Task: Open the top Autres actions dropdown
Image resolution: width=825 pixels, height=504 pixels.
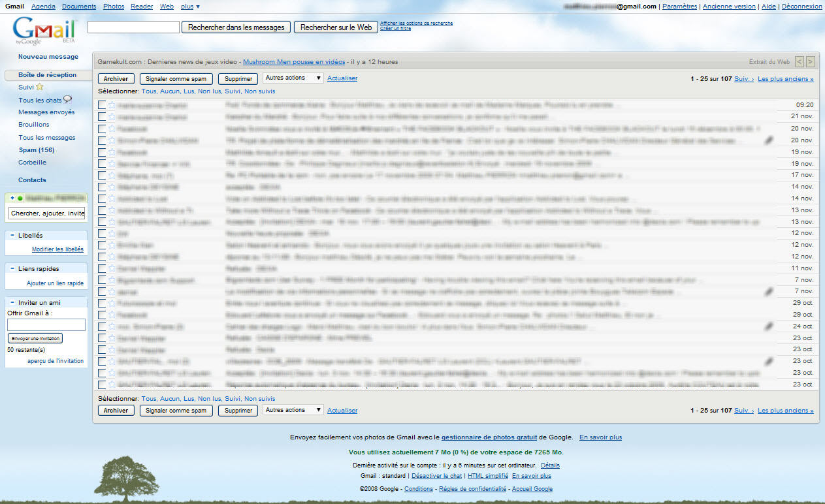Action: [x=293, y=78]
